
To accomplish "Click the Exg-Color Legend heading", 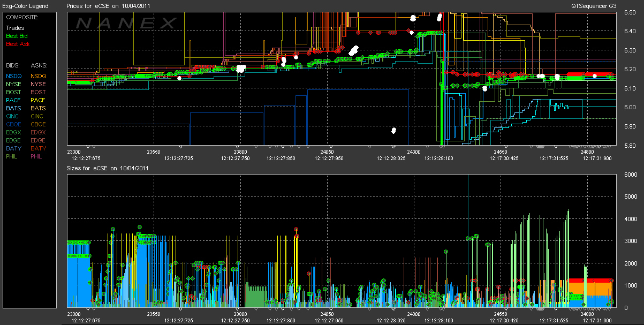I will tap(26, 6).
